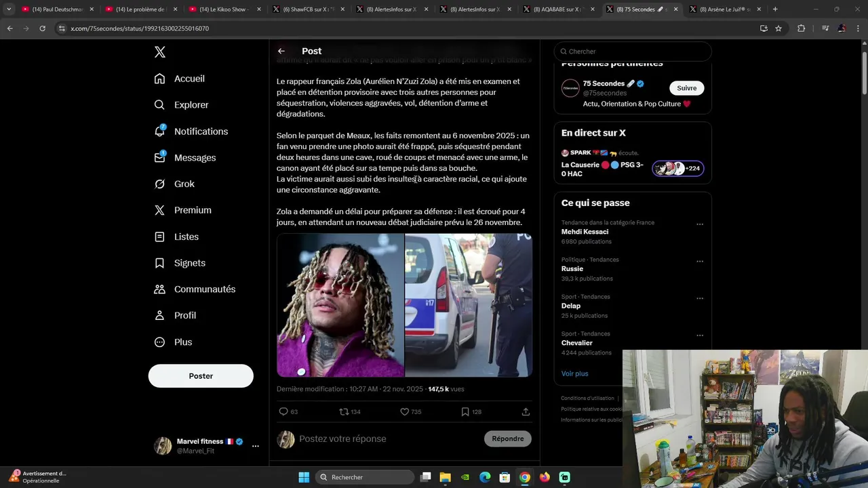The width and height of the screenshot is (868, 488).
Task: Click the Communautés people icon
Action: click(159, 289)
